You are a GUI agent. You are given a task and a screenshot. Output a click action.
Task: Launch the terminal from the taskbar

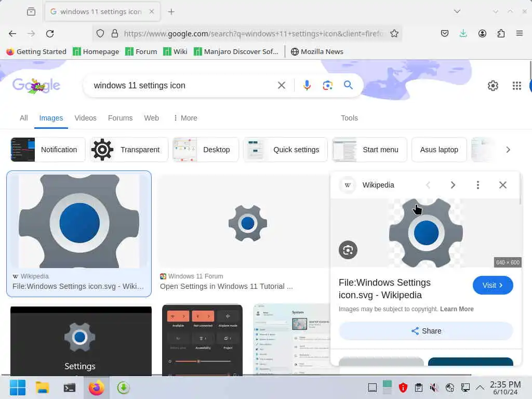(x=69, y=388)
